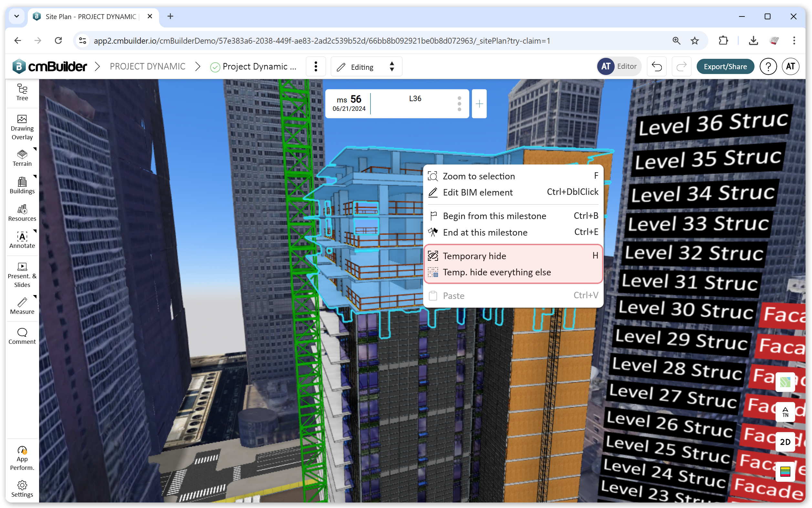Open the Resources panel
Image resolution: width=812 pixels, height=508 pixels.
click(x=22, y=213)
